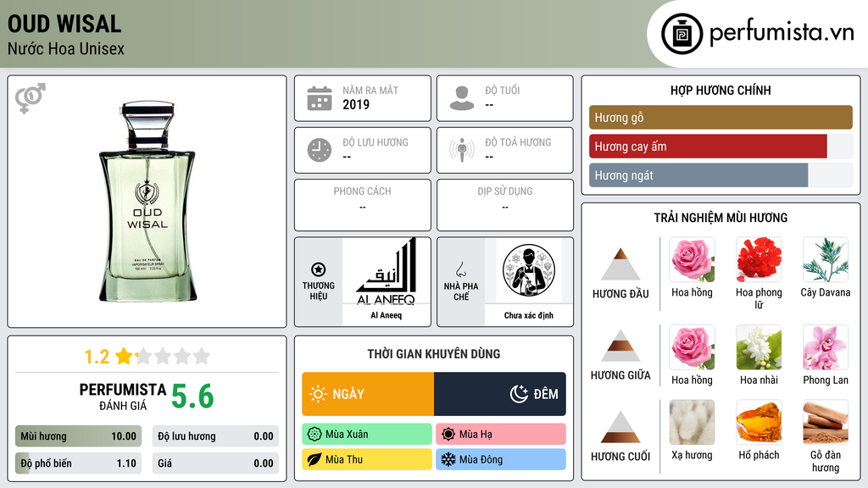Viewport: 868px width, 488px height.
Task: Click the unisex gender symbol icon
Action: (30, 98)
